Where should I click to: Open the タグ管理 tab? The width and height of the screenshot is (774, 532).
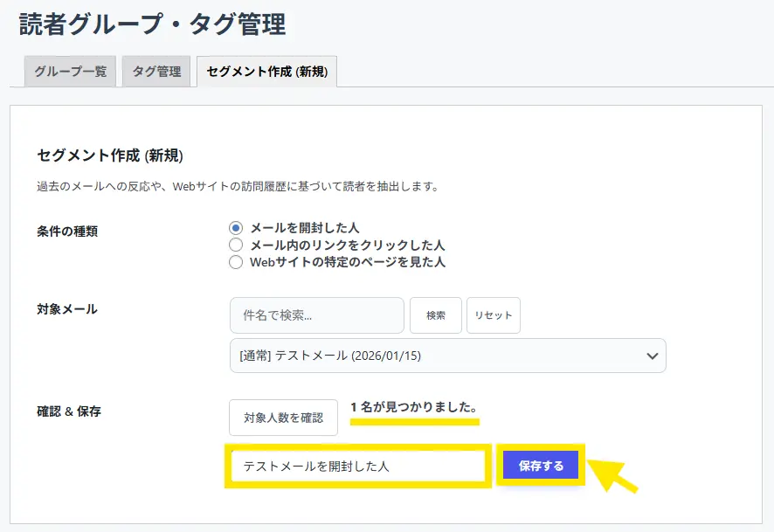point(156,72)
